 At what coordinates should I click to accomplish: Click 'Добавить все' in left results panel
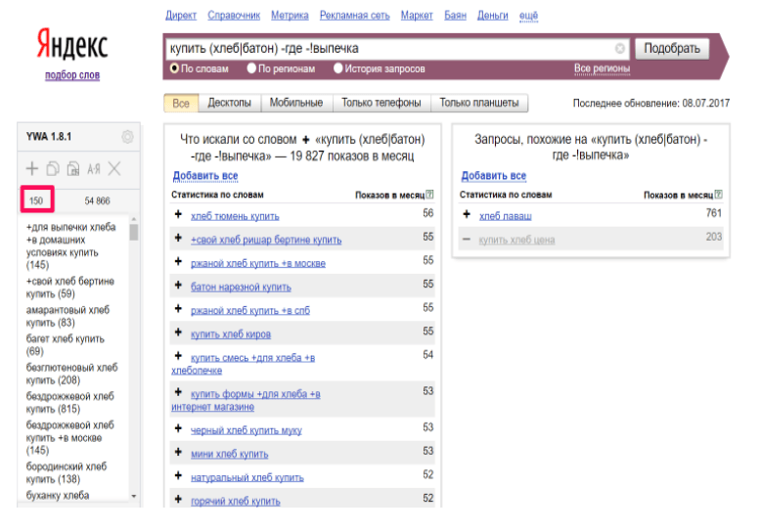(205, 176)
